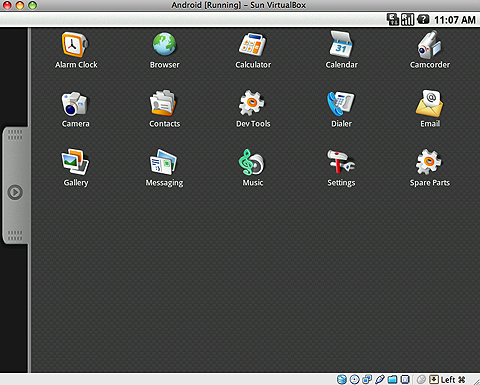Tap the EDGE data status icon

[x=393, y=19]
